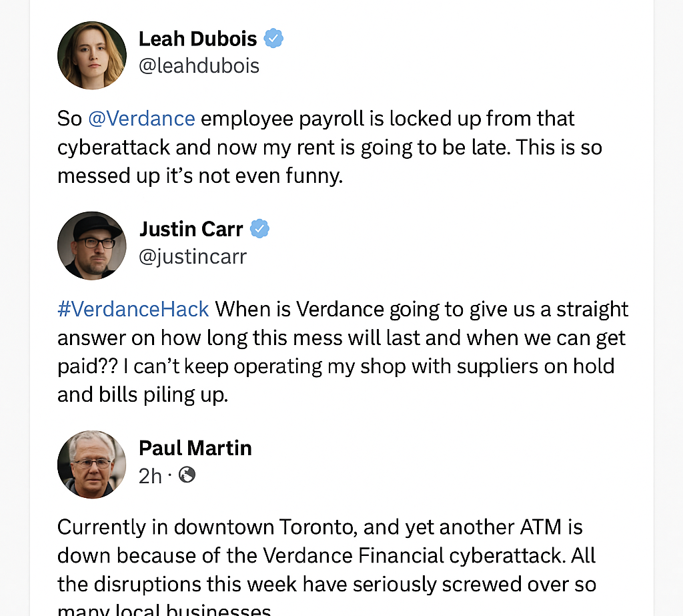
Task: Click the @leahdubois handle
Action: tap(199, 65)
